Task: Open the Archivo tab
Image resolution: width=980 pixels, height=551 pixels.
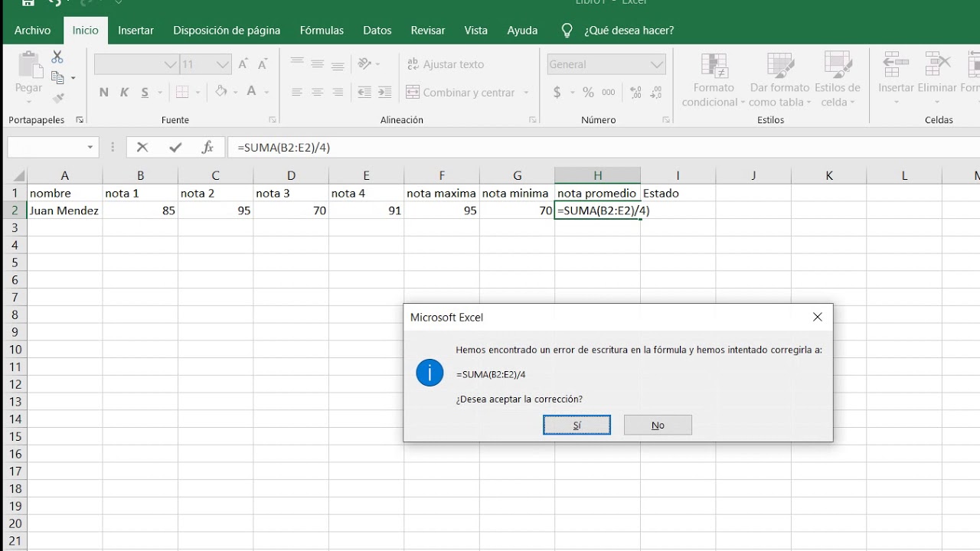Action: tap(33, 31)
